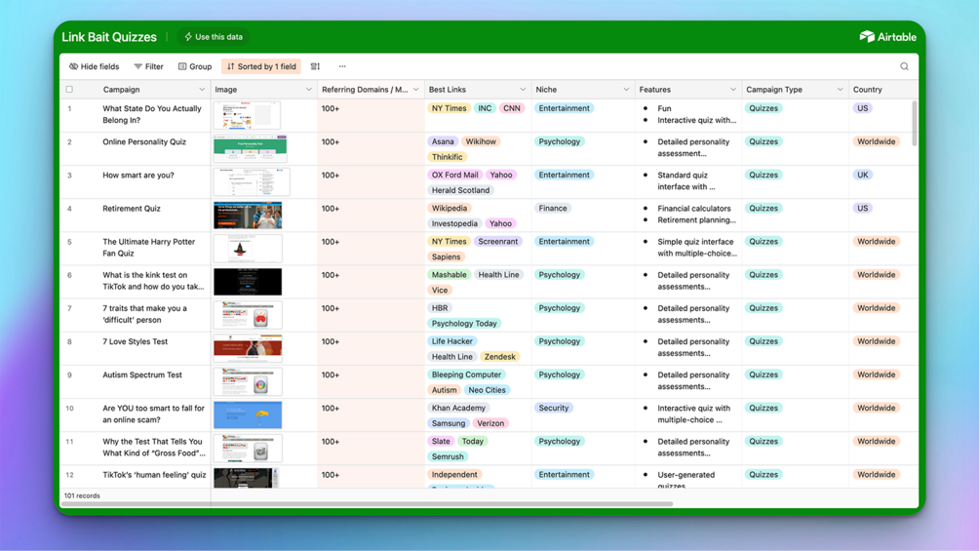980x551 pixels.
Task: Expand the Image column dropdown
Action: tap(308, 90)
